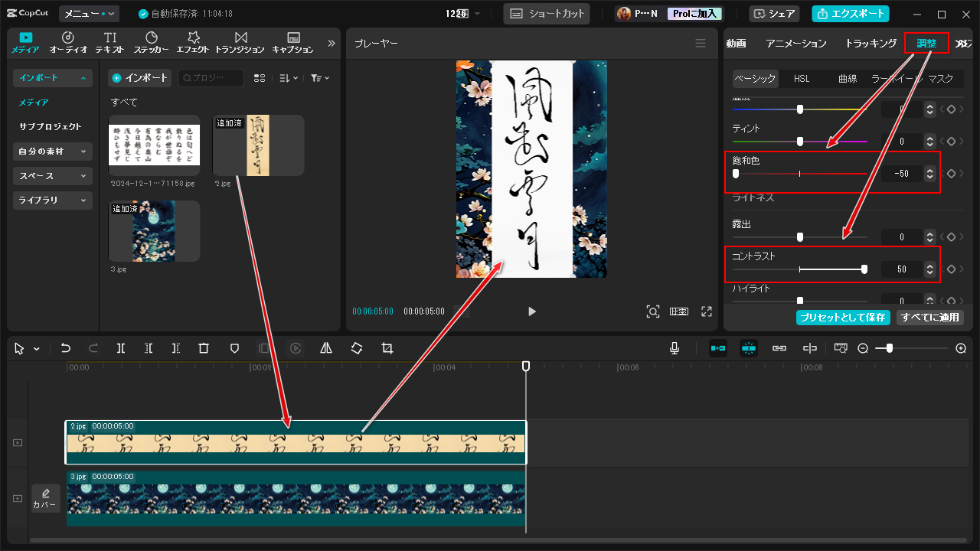Select the 3.jpg floral thumbnail
Image resolution: width=980 pixels, height=551 pixels.
coord(155,231)
